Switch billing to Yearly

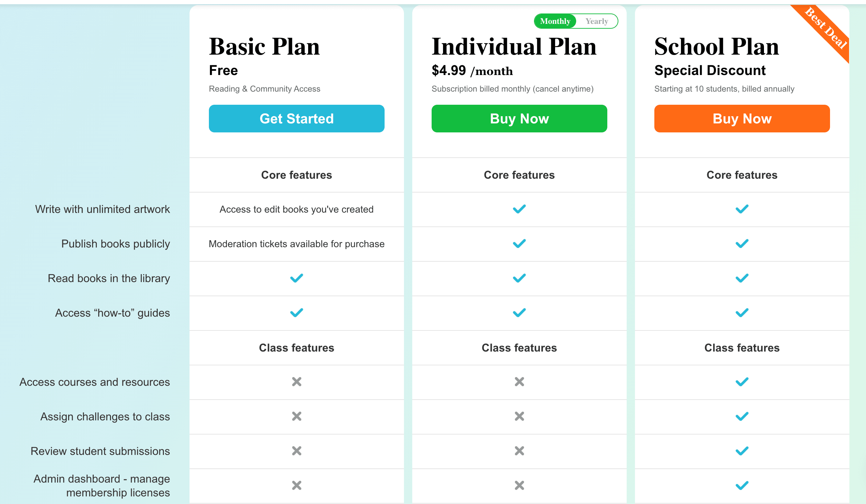tap(597, 21)
